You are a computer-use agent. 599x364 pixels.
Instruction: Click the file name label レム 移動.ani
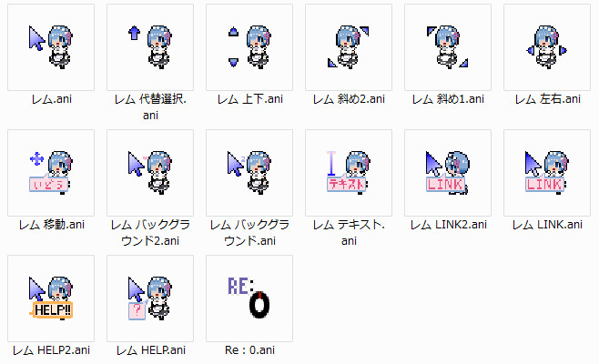[x=52, y=225]
